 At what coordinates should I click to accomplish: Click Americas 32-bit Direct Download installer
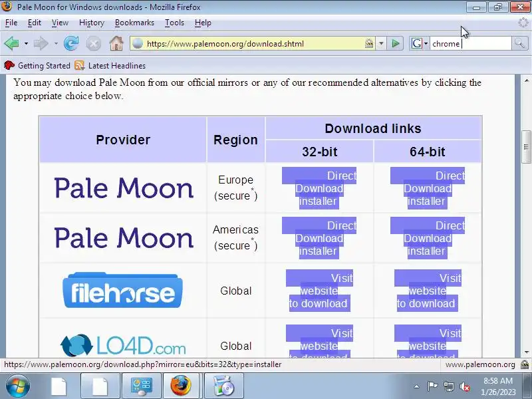[319, 238]
